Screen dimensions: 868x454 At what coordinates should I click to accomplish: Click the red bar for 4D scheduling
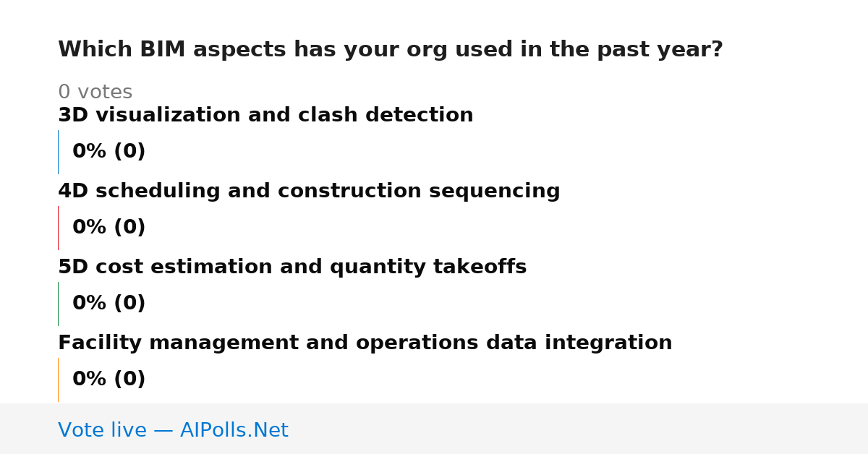pyautogui.click(x=58, y=228)
